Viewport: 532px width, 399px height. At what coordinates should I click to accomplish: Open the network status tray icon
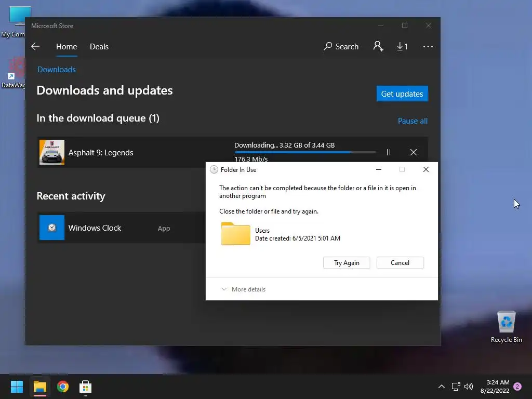456,387
